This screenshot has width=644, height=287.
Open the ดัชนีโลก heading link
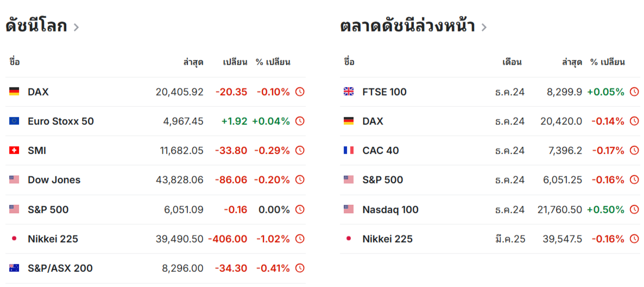(x=36, y=26)
